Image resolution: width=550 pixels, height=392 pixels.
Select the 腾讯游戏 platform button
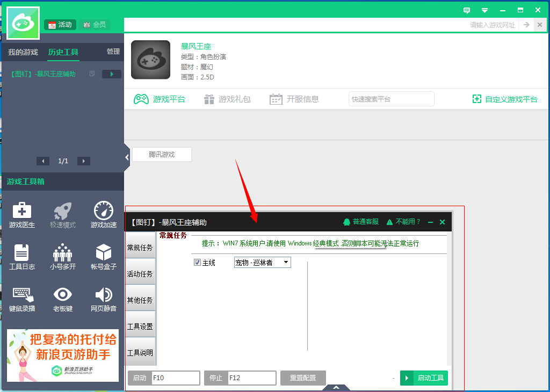tap(162, 154)
